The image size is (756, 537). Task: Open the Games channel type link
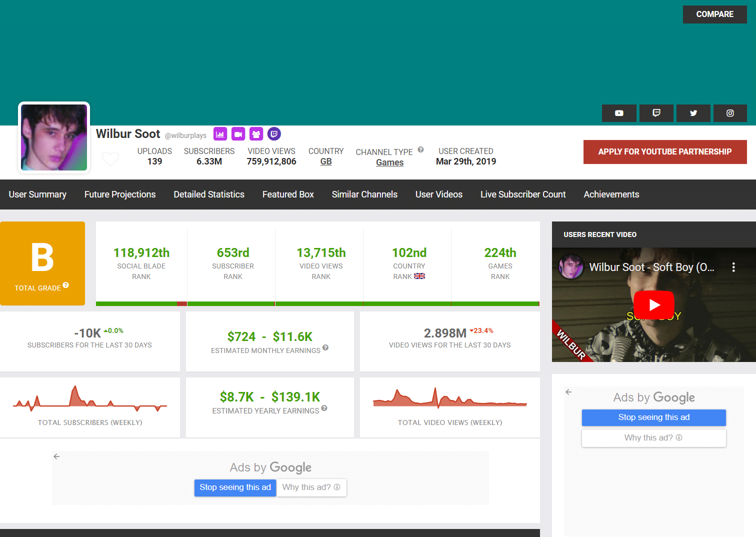coord(390,162)
